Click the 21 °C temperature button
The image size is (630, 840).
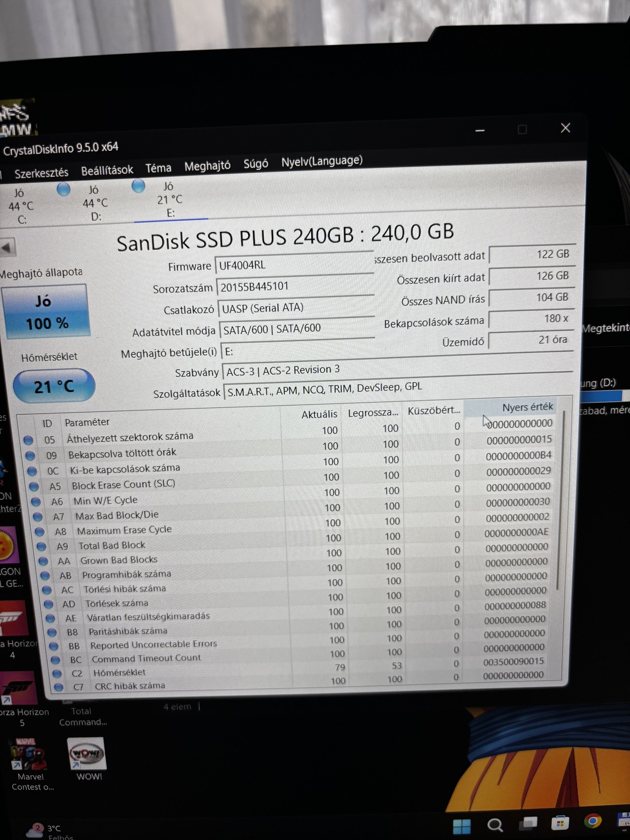point(54,386)
